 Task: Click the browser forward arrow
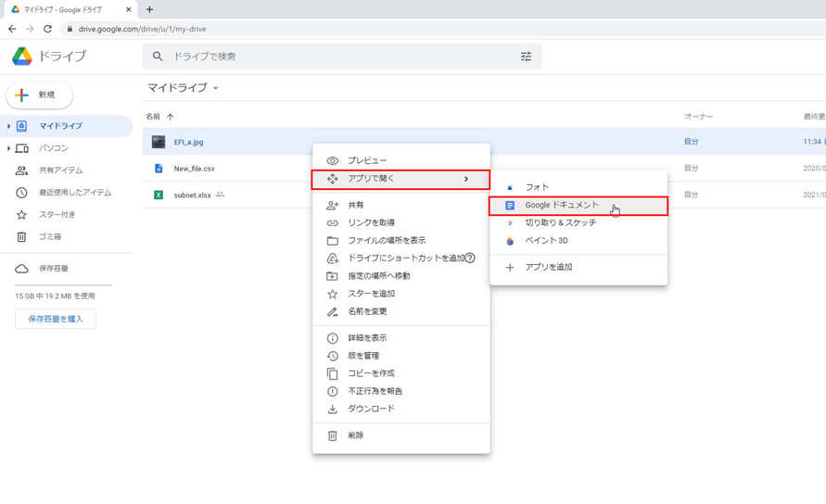30,29
